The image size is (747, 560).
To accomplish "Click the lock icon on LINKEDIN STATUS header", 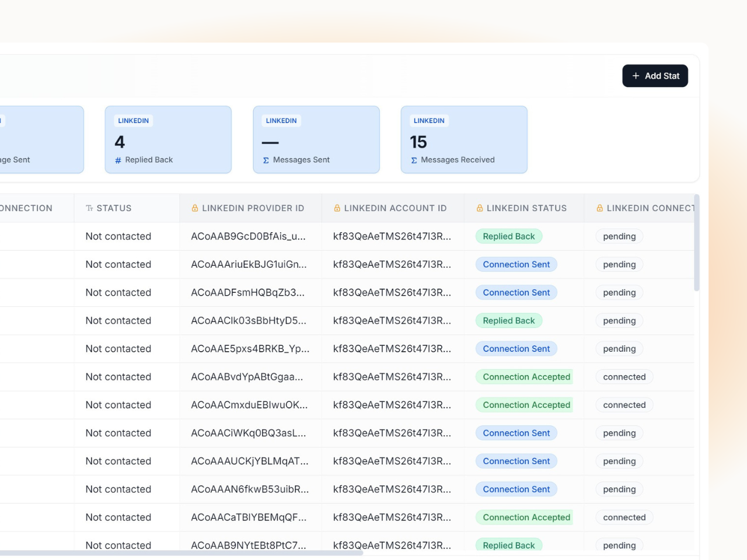I will click(480, 208).
